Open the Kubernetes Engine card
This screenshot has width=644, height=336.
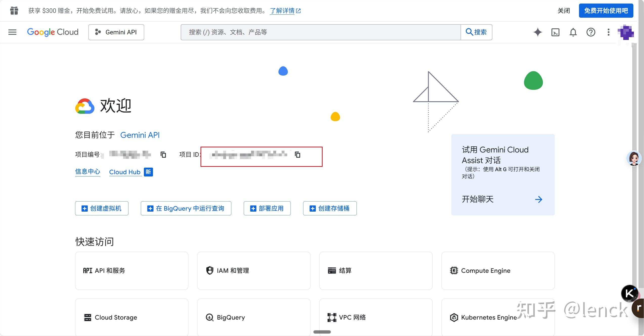pos(498,317)
